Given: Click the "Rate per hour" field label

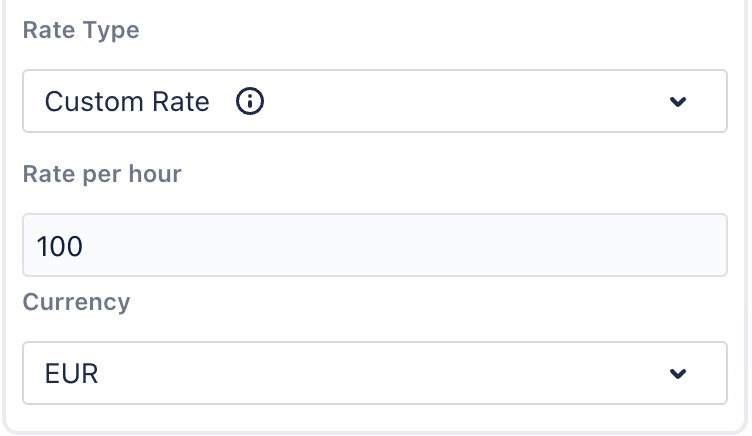Looking at the screenshot, I should coord(102,173).
